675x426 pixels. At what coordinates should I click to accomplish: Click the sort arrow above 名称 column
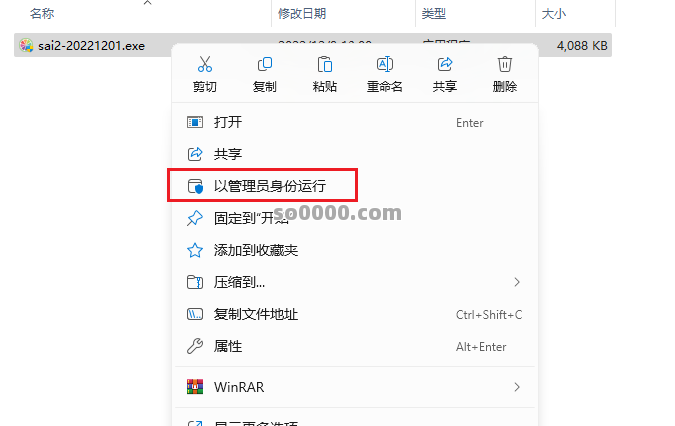(x=148, y=3)
